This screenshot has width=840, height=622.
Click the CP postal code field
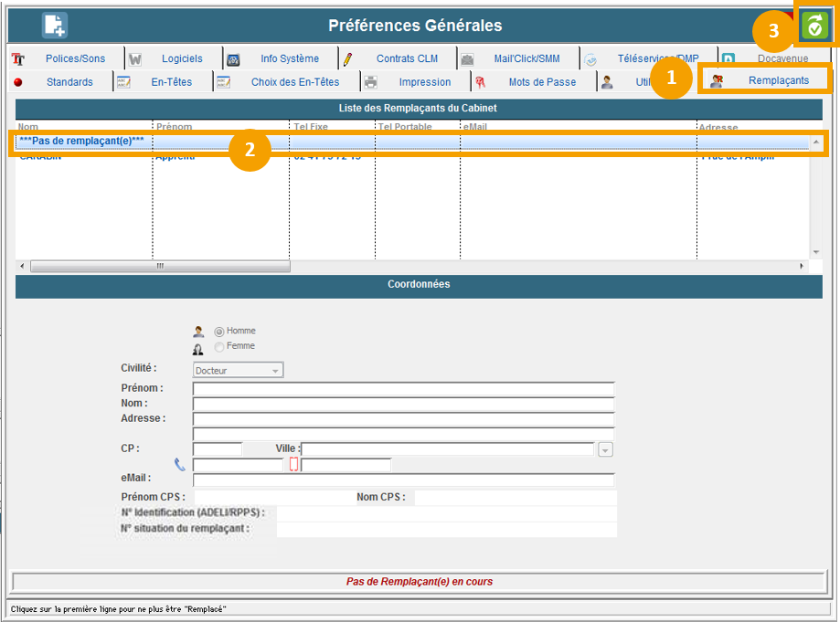(x=218, y=449)
